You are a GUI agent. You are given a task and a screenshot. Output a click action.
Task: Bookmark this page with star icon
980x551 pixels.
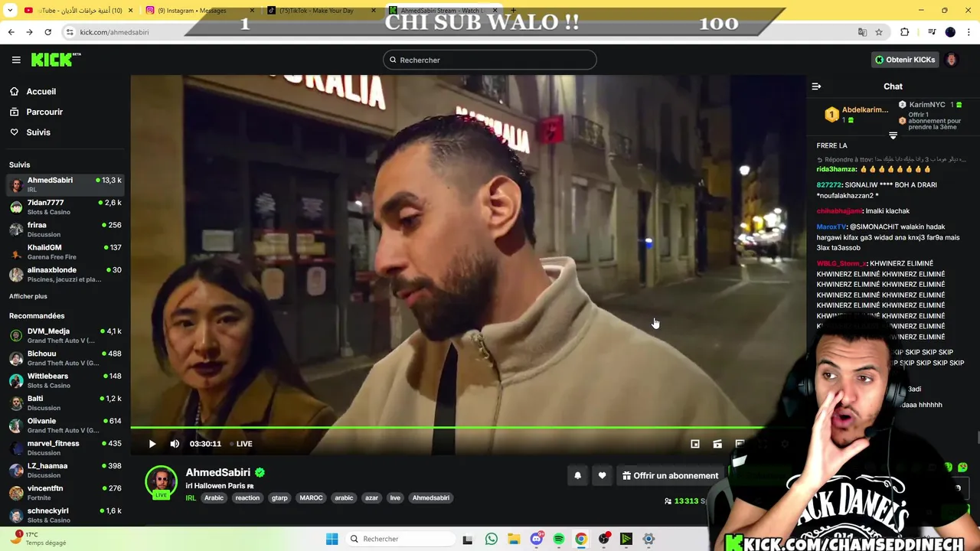(879, 32)
